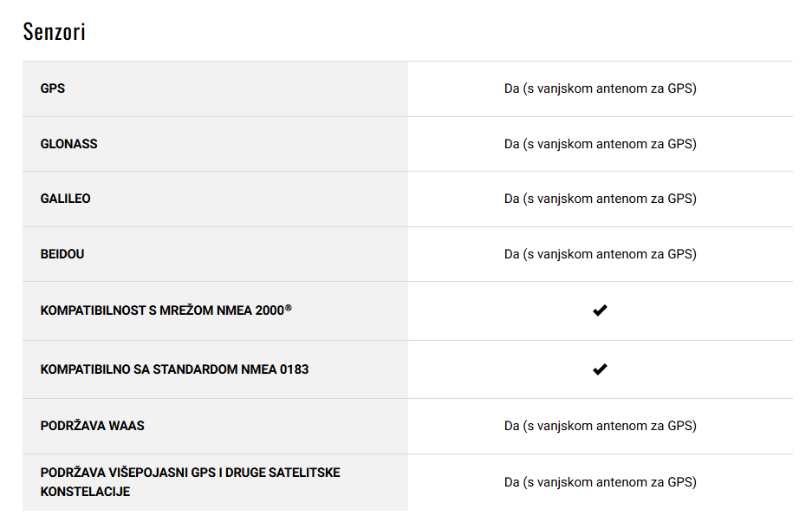Click the GPS row value text
Image resolution: width=812 pixels, height=529 pixels.
tap(601, 88)
